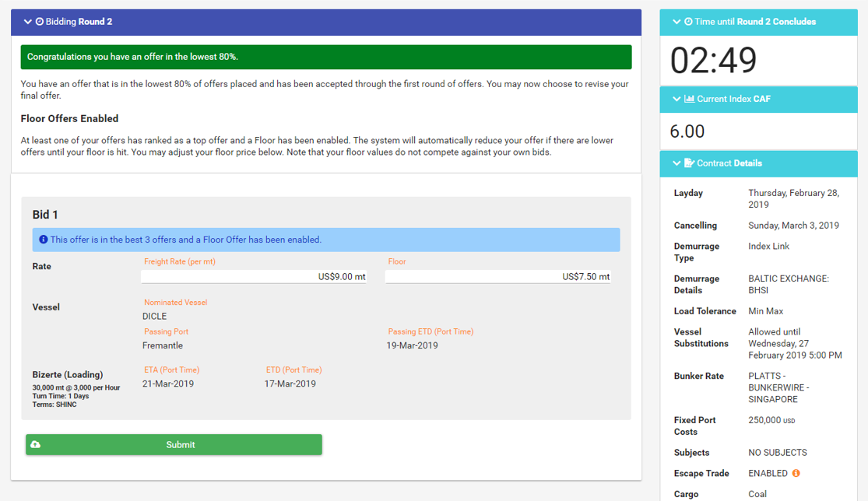Click the Floor price input field
The image size is (868, 501).
click(x=497, y=276)
